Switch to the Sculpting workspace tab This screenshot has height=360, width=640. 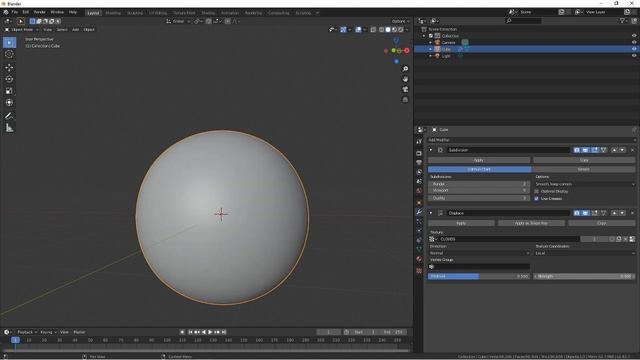coord(135,13)
